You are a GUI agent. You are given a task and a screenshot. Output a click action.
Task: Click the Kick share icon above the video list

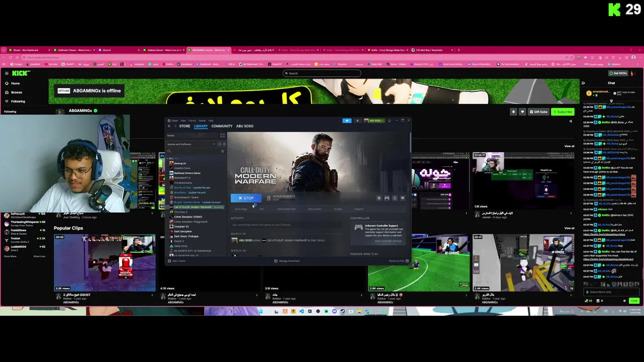[x=571, y=121]
